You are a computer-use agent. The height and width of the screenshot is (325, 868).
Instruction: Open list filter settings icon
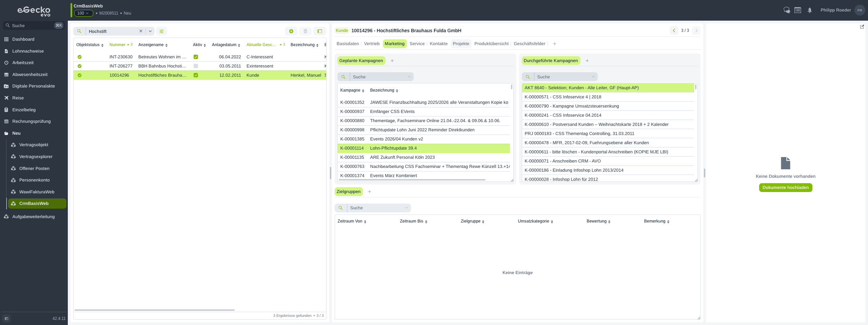tap(161, 31)
